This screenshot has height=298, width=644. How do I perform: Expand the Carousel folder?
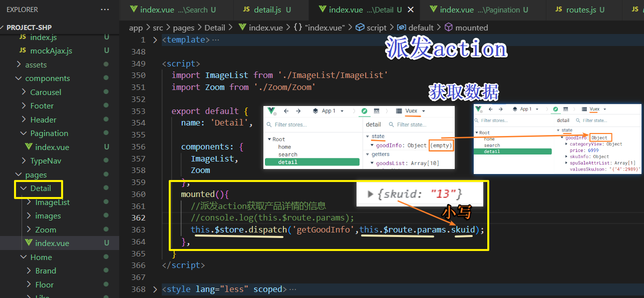pos(46,92)
